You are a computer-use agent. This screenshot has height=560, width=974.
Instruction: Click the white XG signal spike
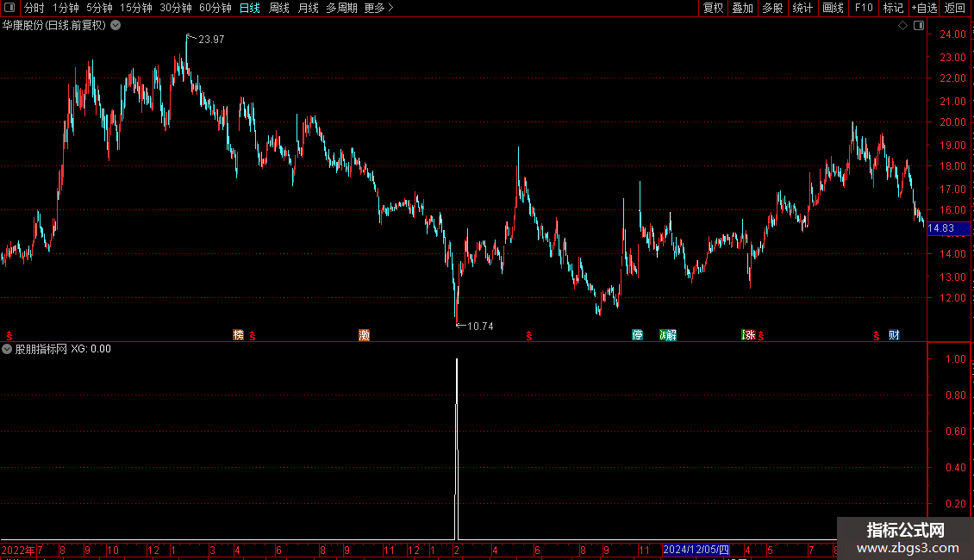click(457, 448)
